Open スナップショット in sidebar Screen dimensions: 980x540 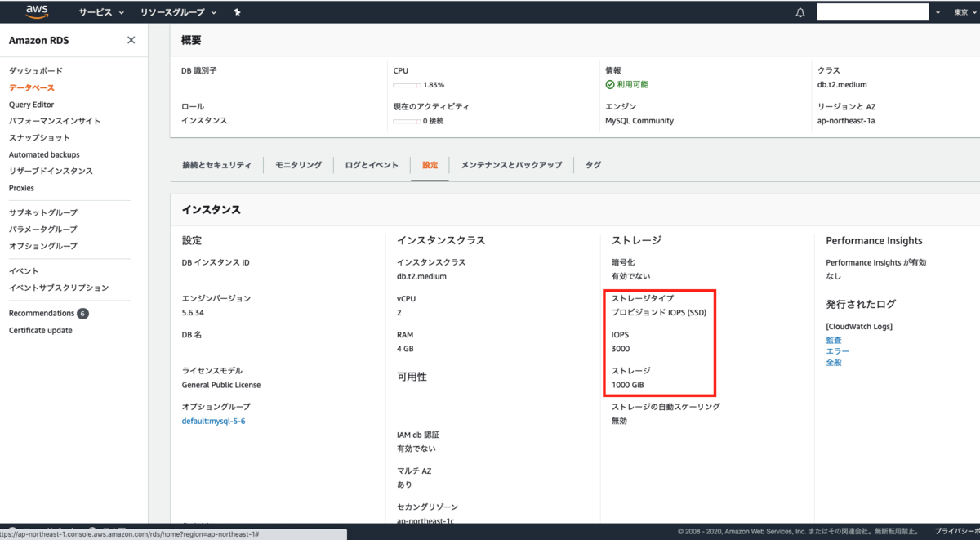click(x=39, y=138)
